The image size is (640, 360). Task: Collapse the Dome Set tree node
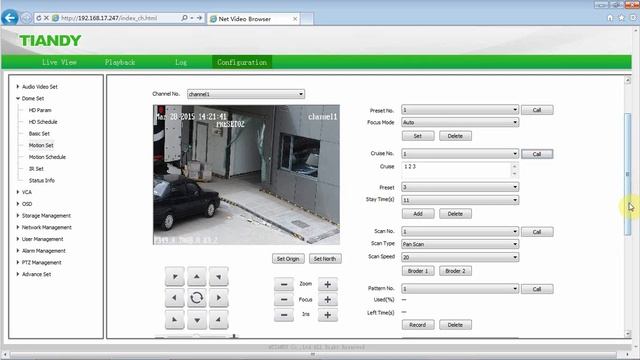(18, 98)
